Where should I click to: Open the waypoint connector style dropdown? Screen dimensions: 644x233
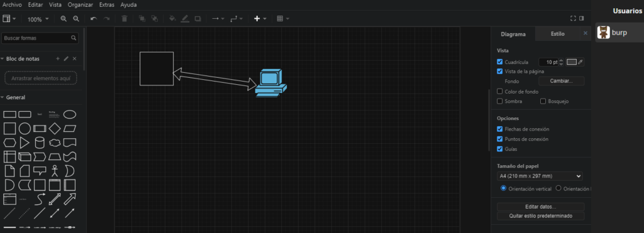click(236, 19)
